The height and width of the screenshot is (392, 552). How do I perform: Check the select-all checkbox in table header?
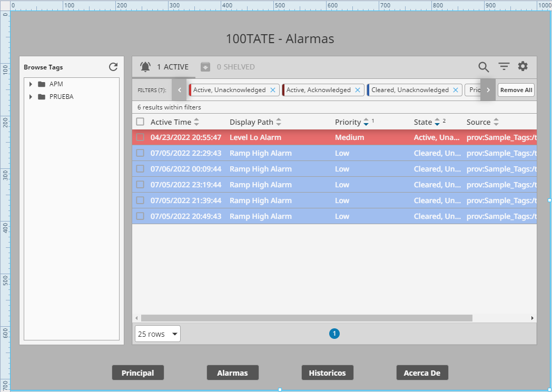(x=140, y=122)
